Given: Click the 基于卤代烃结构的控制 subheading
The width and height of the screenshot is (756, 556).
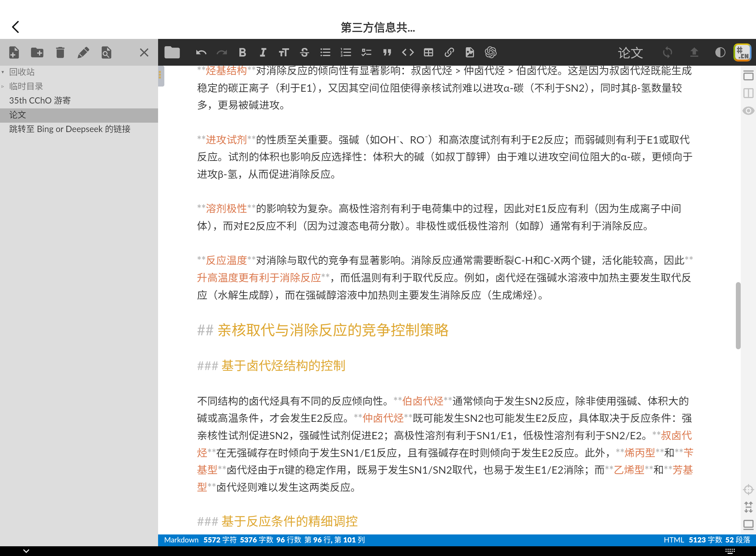Looking at the screenshot, I should (283, 366).
